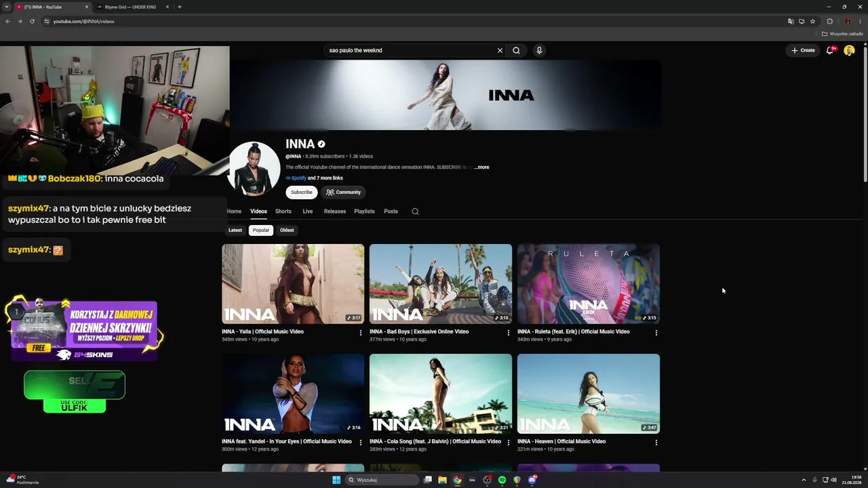Open 'INNA - Cola Song (feat. J Balvin)' title
Image resolution: width=868 pixels, height=488 pixels.
pos(435,442)
